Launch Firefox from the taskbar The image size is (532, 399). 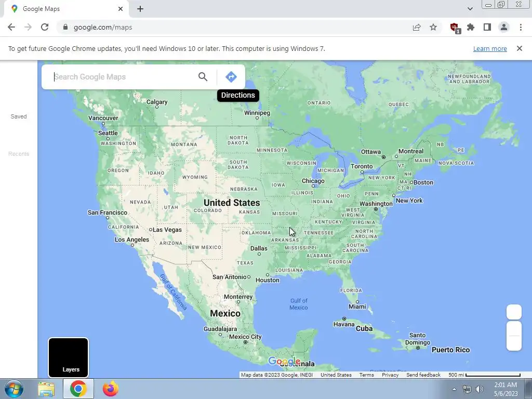pyautogui.click(x=111, y=389)
